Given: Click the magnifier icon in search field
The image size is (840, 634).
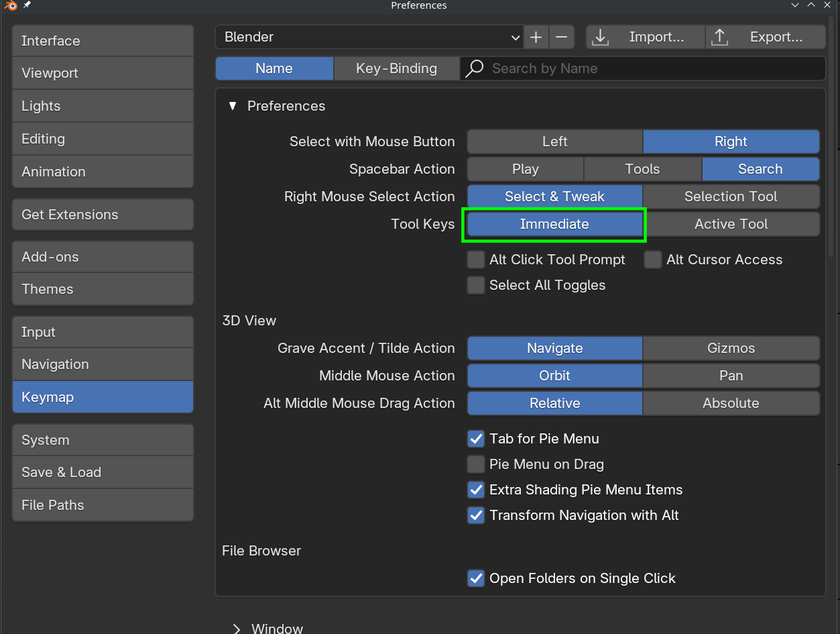Looking at the screenshot, I should (x=475, y=68).
